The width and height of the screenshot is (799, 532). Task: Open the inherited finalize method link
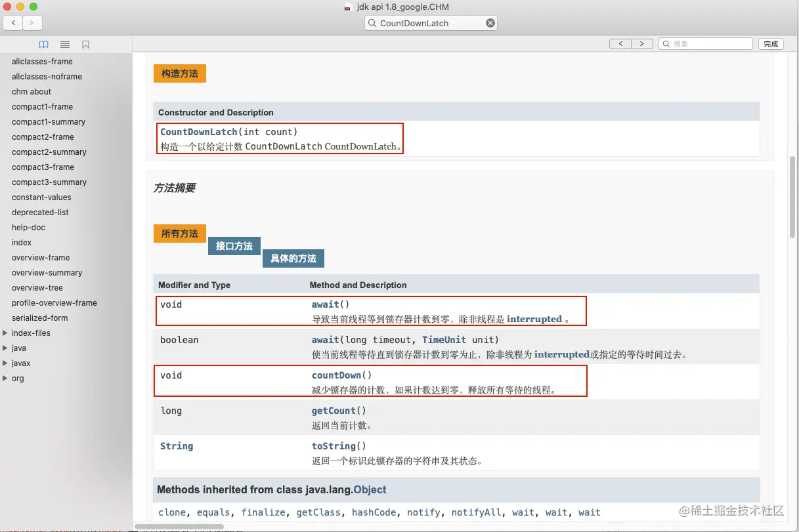click(263, 512)
